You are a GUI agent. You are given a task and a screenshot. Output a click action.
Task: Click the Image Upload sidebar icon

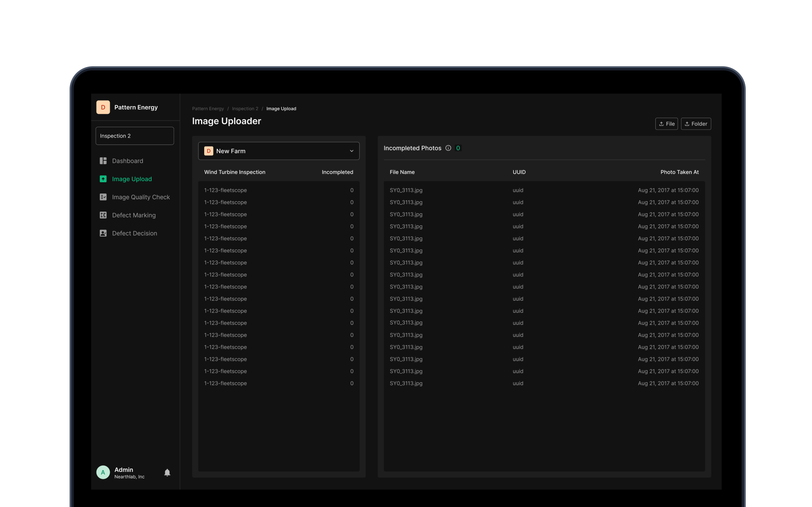103,179
